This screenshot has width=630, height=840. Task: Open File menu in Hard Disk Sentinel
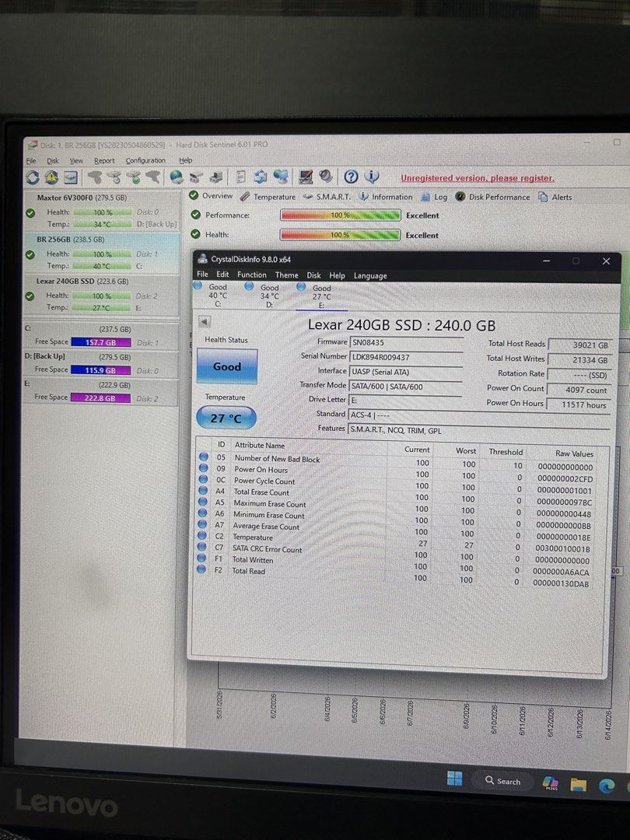(31, 161)
